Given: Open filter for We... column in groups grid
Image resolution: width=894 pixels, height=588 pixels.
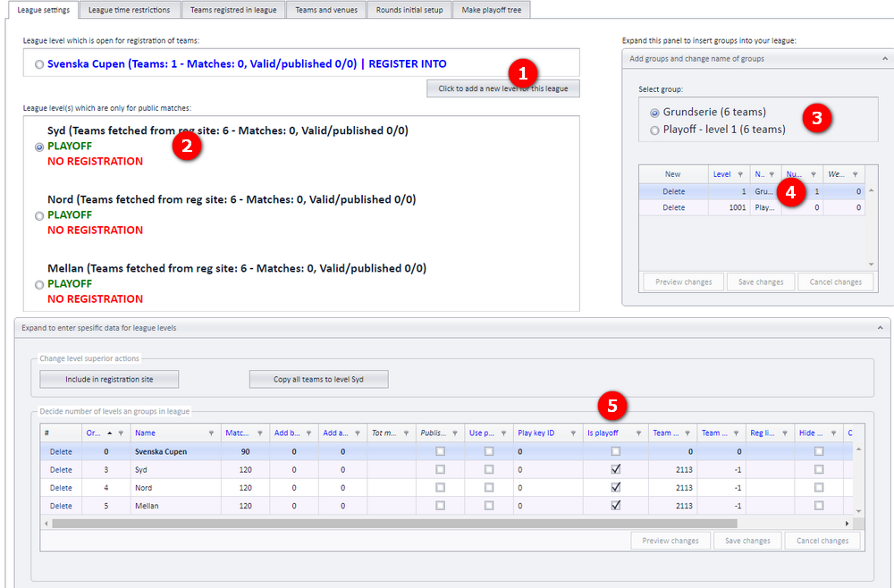Looking at the screenshot, I should [x=856, y=174].
